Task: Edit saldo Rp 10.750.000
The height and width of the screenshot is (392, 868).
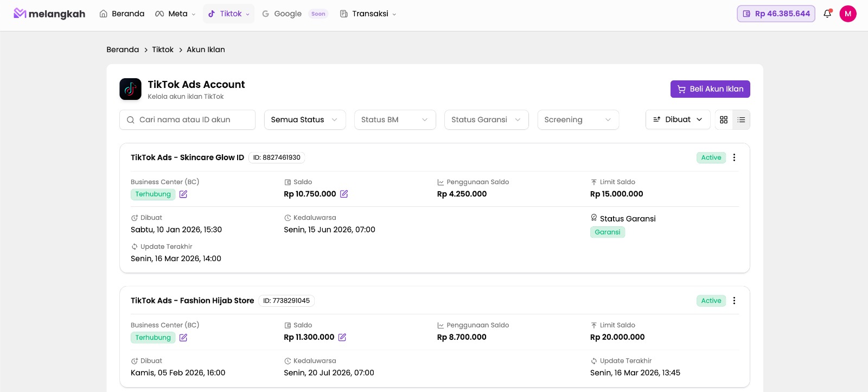Action: coord(344,194)
